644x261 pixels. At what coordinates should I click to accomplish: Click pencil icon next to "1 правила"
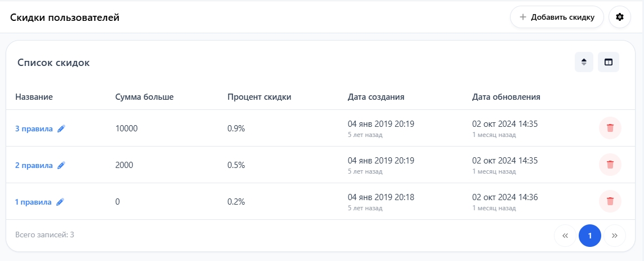click(x=60, y=202)
